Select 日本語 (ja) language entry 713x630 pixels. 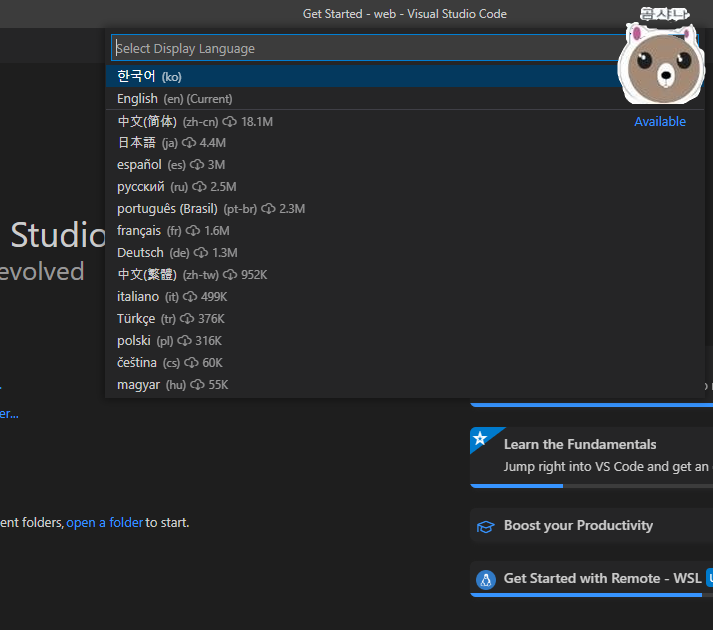pos(405,143)
